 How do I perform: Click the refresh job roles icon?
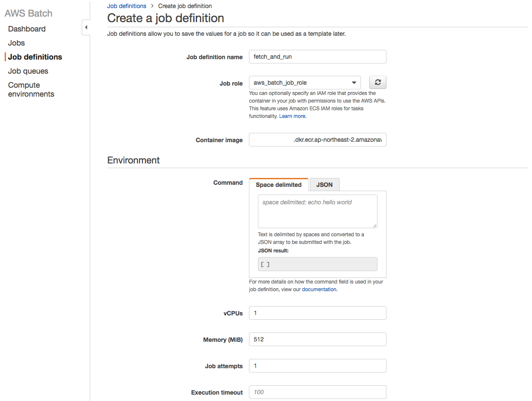(378, 83)
